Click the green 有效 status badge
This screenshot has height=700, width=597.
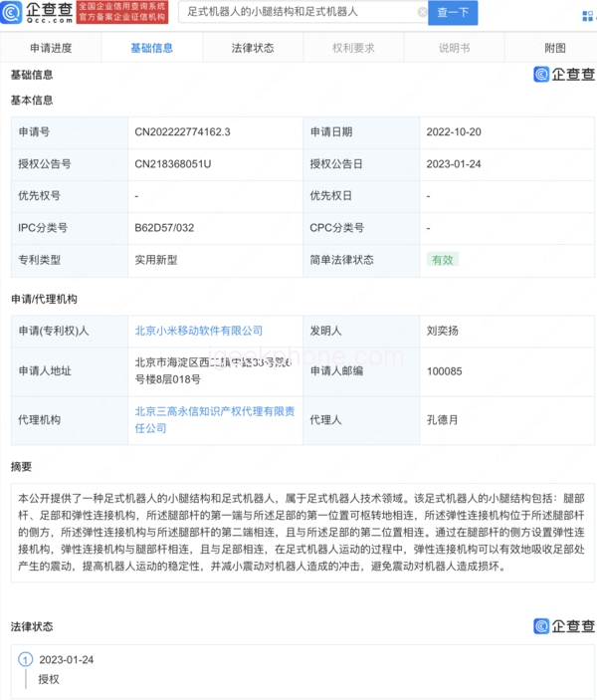tap(441, 259)
